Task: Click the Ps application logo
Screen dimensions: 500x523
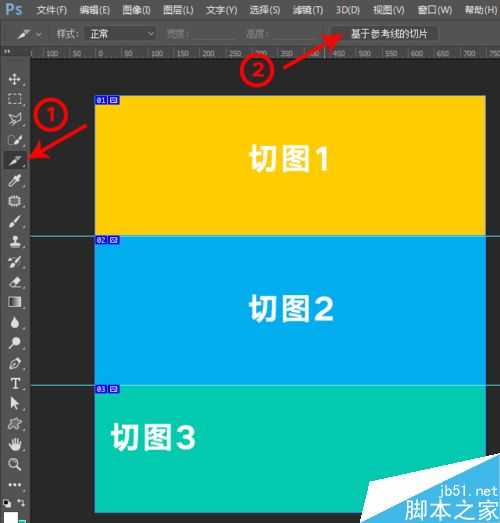Action: pyautogui.click(x=14, y=10)
